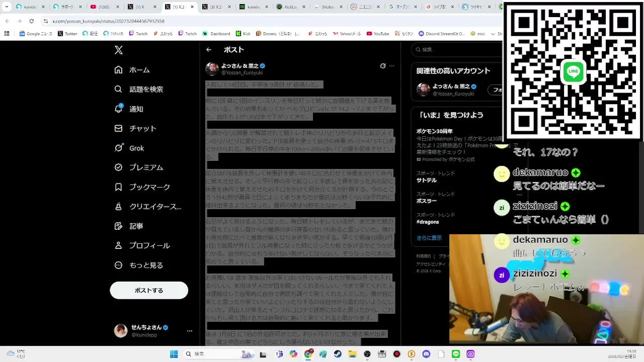The width and height of the screenshot is (644, 362).
Task: Open ホーム in the X sidebar
Action: click(x=132, y=70)
